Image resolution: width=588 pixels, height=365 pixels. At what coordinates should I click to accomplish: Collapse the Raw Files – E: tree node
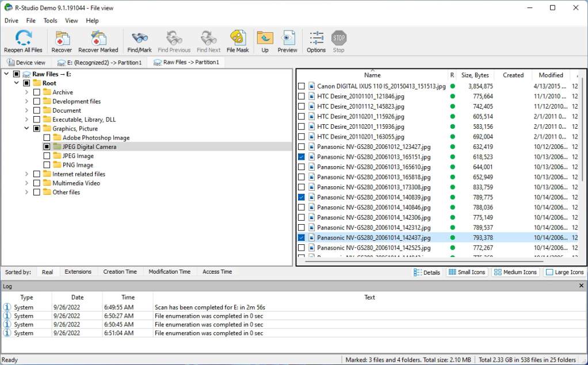(6, 74)
